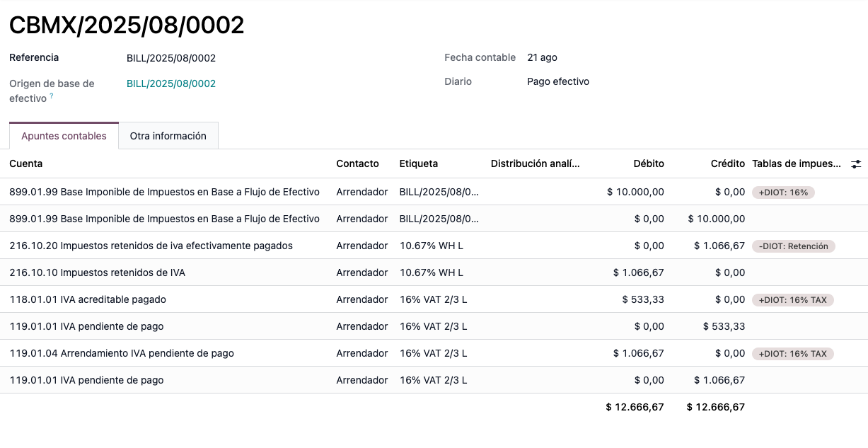Sort entries by the Crédito column header

click(728, 163)
